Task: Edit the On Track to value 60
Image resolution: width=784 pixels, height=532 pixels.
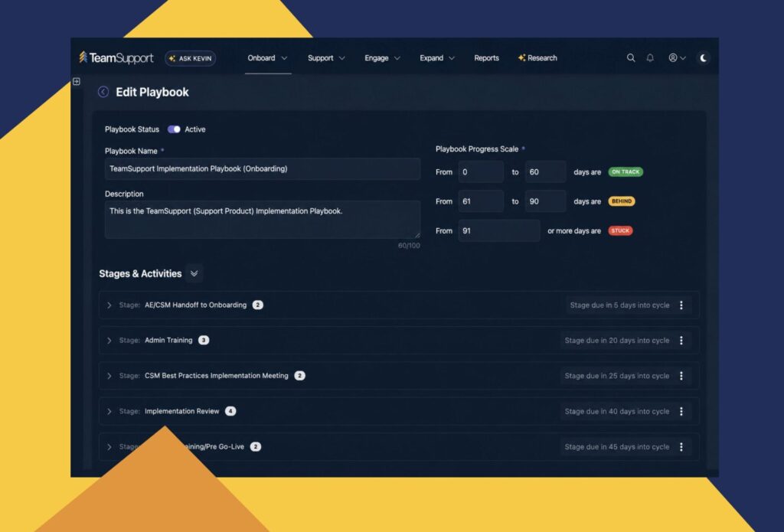Action: tap(545, 172)
